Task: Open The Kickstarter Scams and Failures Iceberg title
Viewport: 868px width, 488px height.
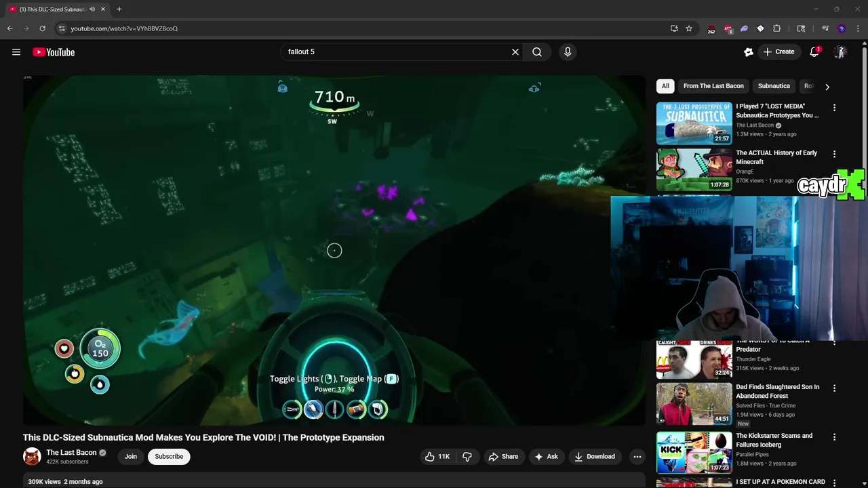Action: 774,440
